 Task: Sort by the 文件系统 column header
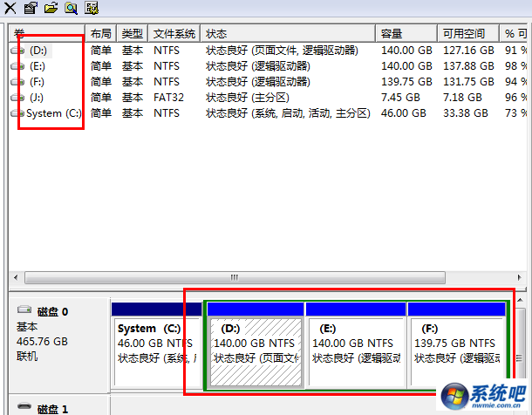(174, 33)
